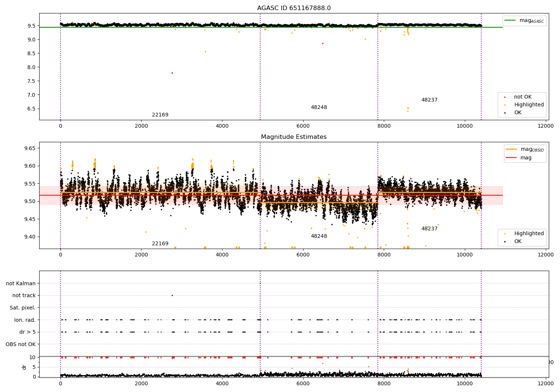Click '48237' label in Magnitude Estimates plot

pyautogui.click(x=429, y=229)
